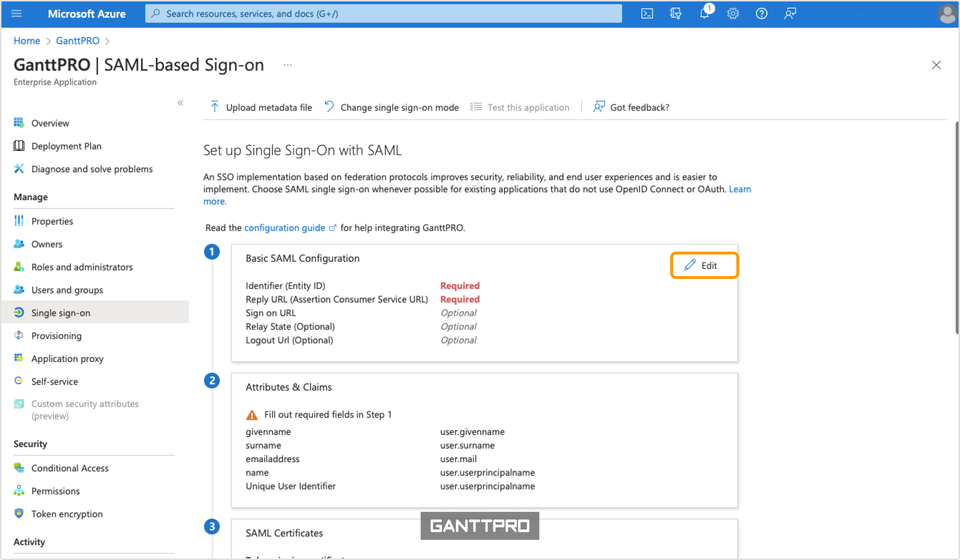The width and height of the screenshot is (960, 560).
Task: Click the Owners icon
Action: [19, 244]
